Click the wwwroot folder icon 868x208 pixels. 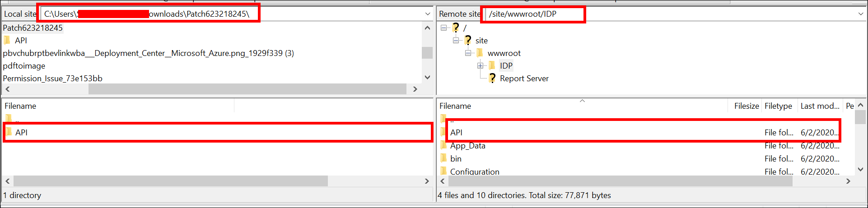point(480,53)
